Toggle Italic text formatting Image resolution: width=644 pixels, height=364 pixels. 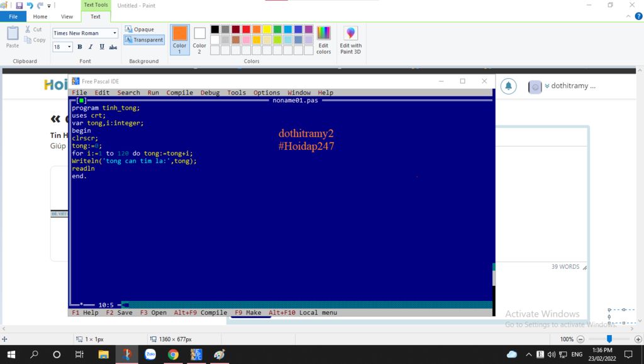91,47
